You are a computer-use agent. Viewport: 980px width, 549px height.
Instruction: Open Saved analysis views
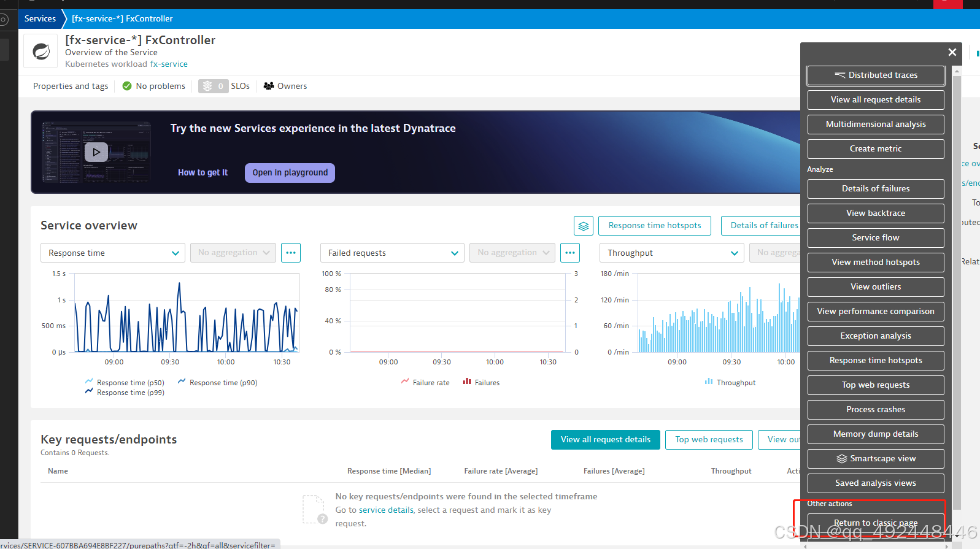pos(876,483)
